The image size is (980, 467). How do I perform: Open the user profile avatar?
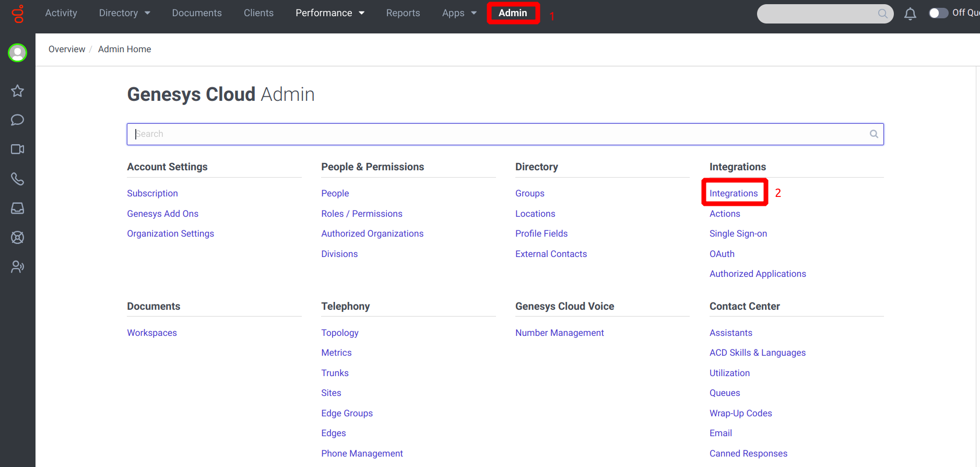pyautogui.click(x=18, y=53)
